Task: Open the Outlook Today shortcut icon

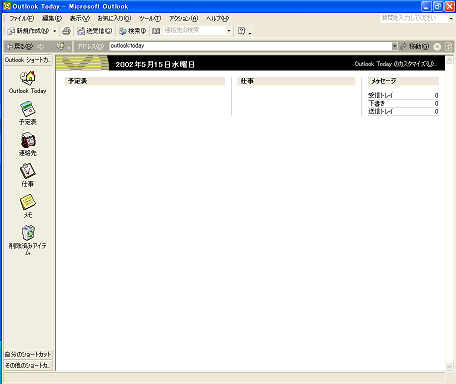Action: point(28,78)
